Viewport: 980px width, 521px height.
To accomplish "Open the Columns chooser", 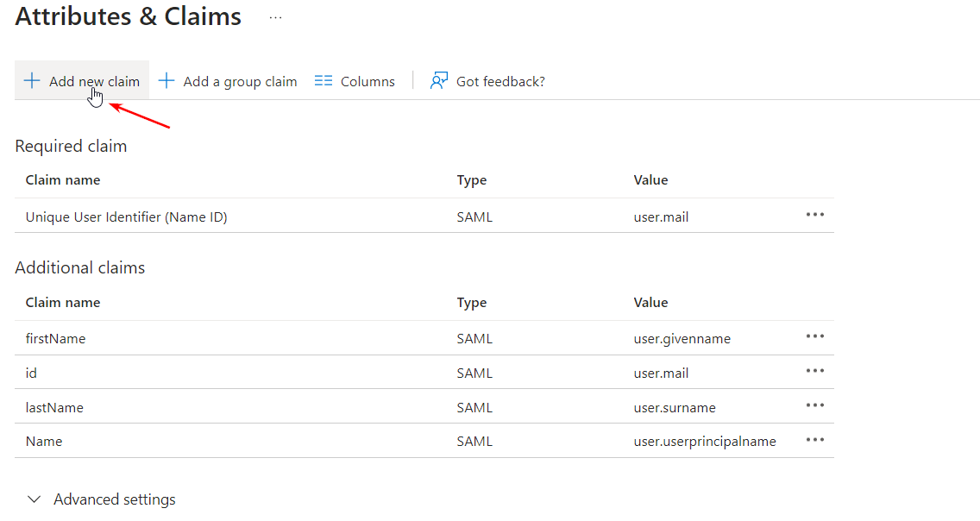I will [355, 81].
